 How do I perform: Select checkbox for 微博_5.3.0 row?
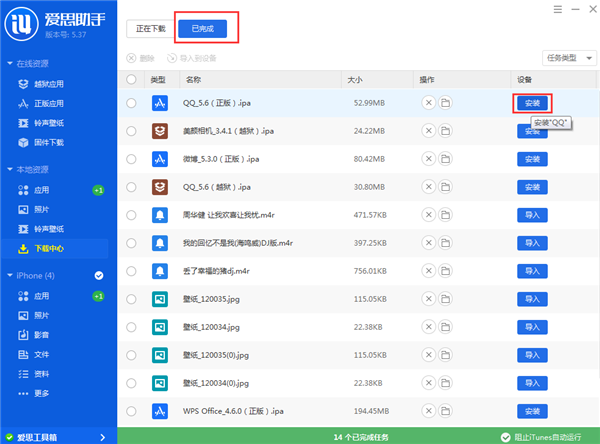131,159
